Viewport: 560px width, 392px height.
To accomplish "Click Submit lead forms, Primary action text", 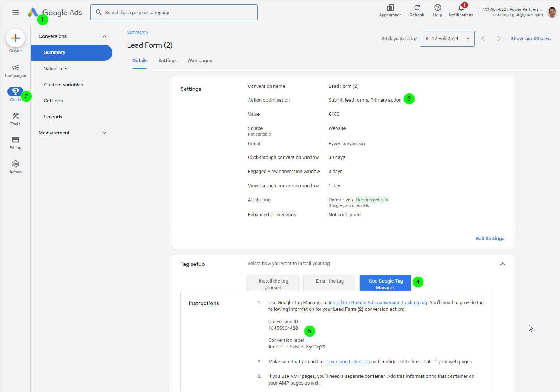I will point(365,100).
